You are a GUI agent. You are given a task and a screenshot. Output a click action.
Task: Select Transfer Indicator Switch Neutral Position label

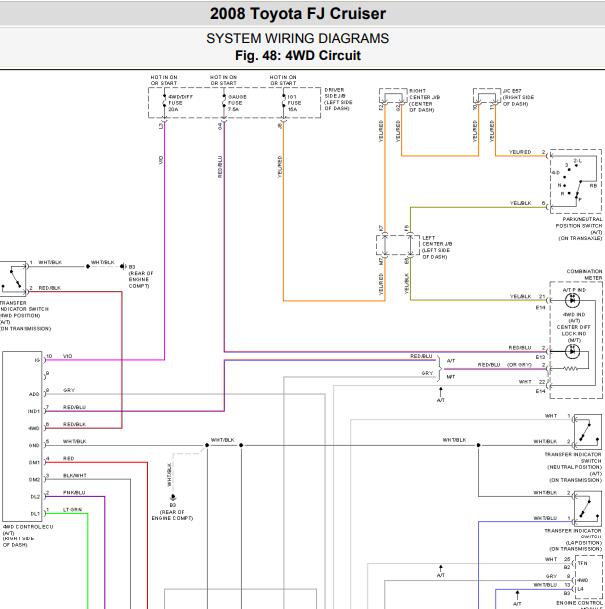coord(574,467)
